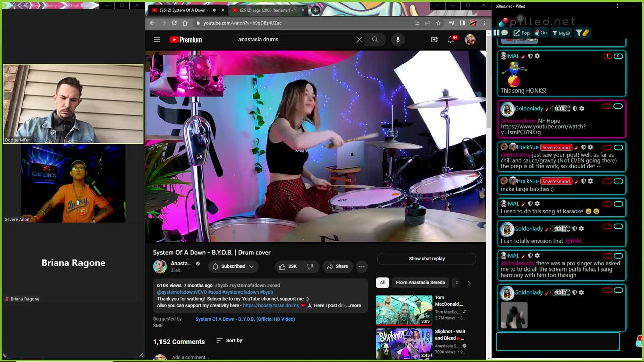644x362 pixels.
Task: Open the Tom MacDonald suggested video thumbnail
Action: pyautogui.click(x=404, y=310)
